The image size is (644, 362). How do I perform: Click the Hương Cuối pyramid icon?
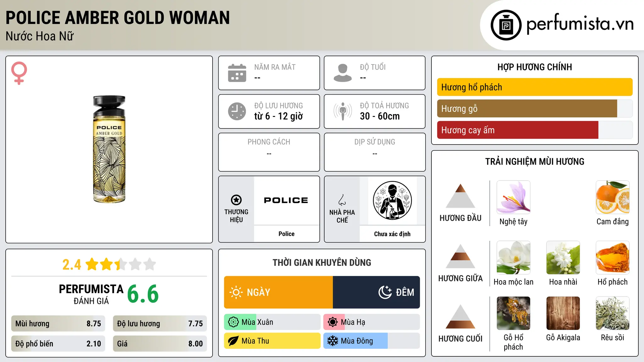coord(460,316)
